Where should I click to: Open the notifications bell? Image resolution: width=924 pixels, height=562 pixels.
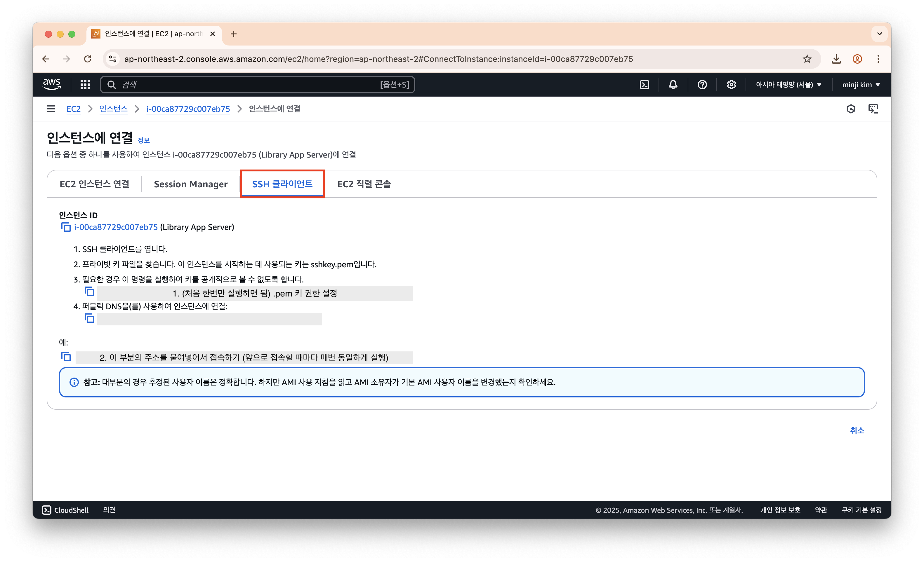pyautogui.click(x=673, y=85)
